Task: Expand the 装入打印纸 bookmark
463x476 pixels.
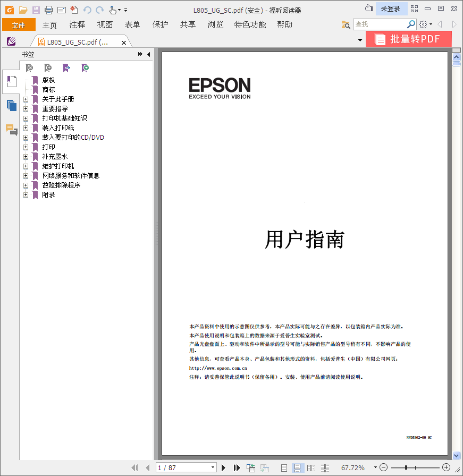Action: (26, 128)
